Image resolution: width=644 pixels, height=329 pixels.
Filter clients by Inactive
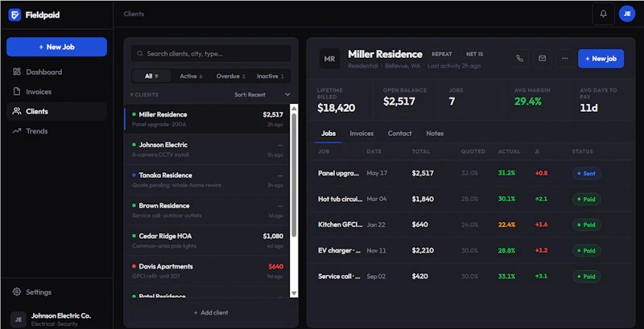pos(270,76)
